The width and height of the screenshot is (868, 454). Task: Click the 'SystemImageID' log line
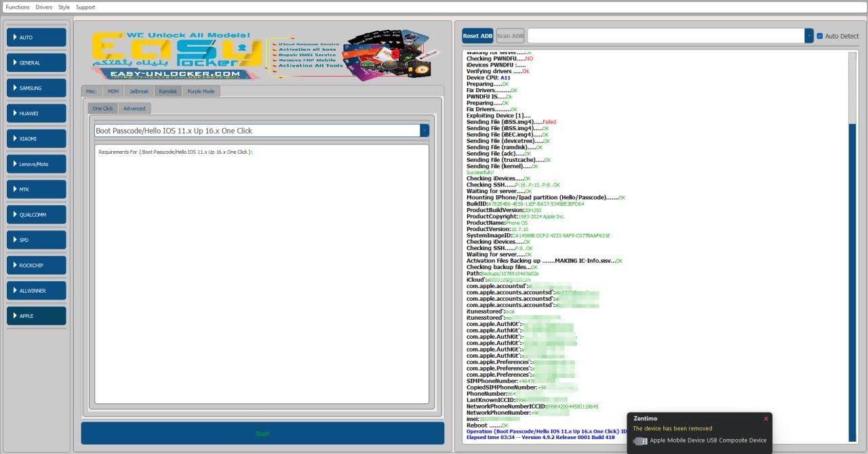[538, 235]
